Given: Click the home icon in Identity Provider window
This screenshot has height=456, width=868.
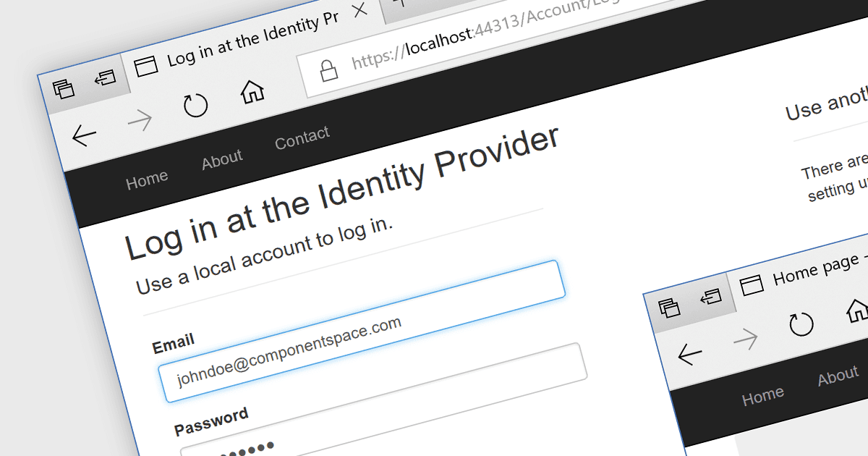Looking at the screenshot, I should pos(252,91).
